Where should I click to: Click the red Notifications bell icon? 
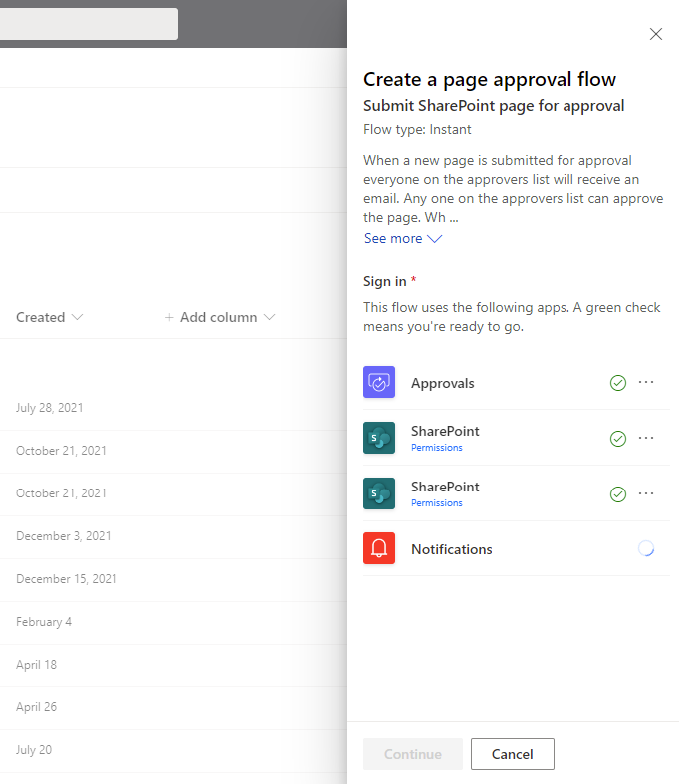(x=378, y=548)
